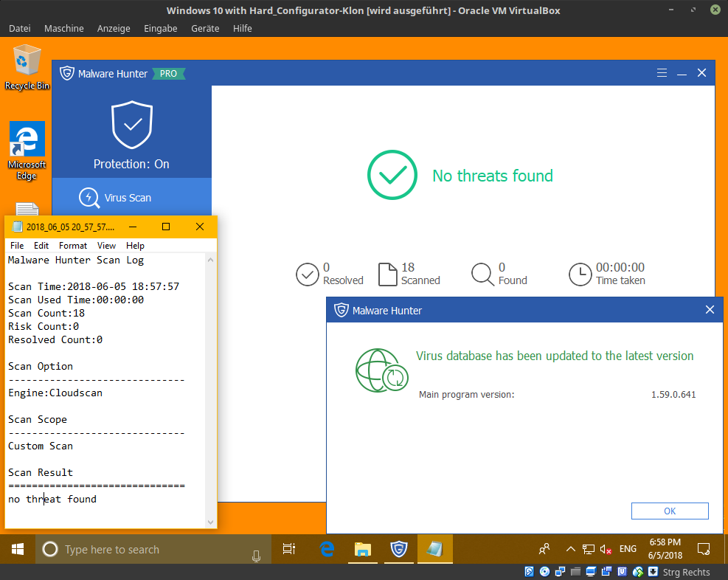This screenshot has width=728, height=580.
Task: Click the Scanned file icon
Action: (x=387, y=274)
